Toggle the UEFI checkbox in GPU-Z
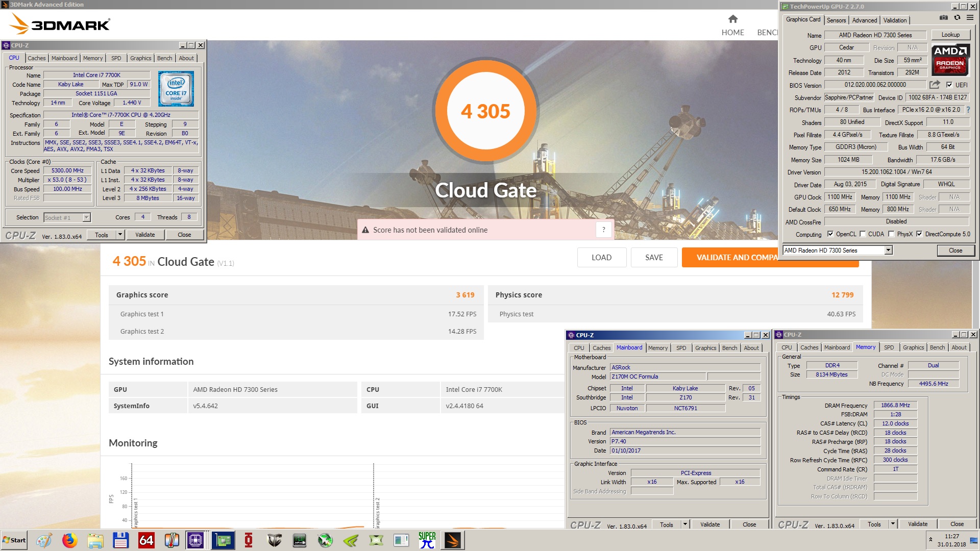The image size is (980, 551). click(949, 85)
